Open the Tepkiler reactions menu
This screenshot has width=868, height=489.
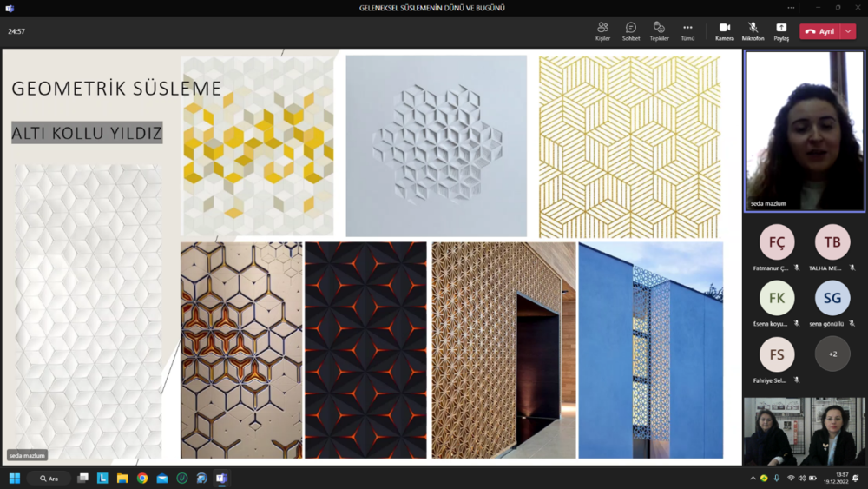[659, 31]
